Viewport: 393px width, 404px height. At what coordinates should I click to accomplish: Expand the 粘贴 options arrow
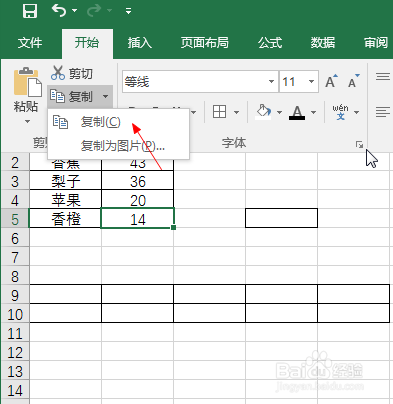[x=27, y=122]
